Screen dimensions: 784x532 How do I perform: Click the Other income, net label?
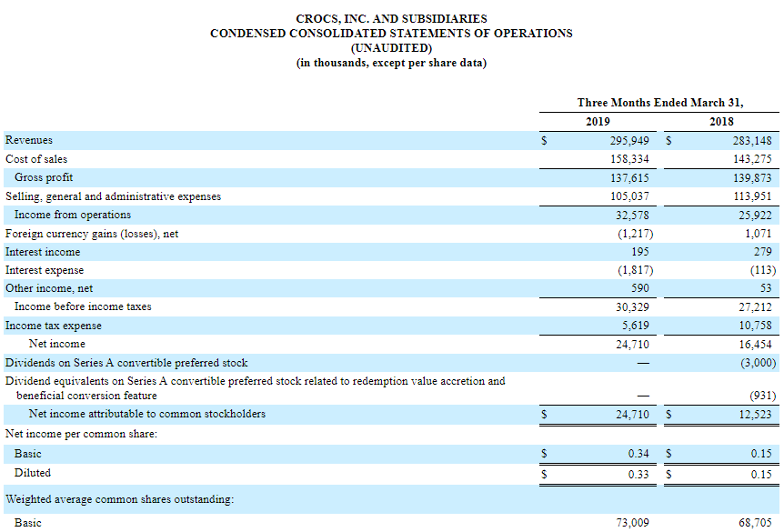point(49,288)
